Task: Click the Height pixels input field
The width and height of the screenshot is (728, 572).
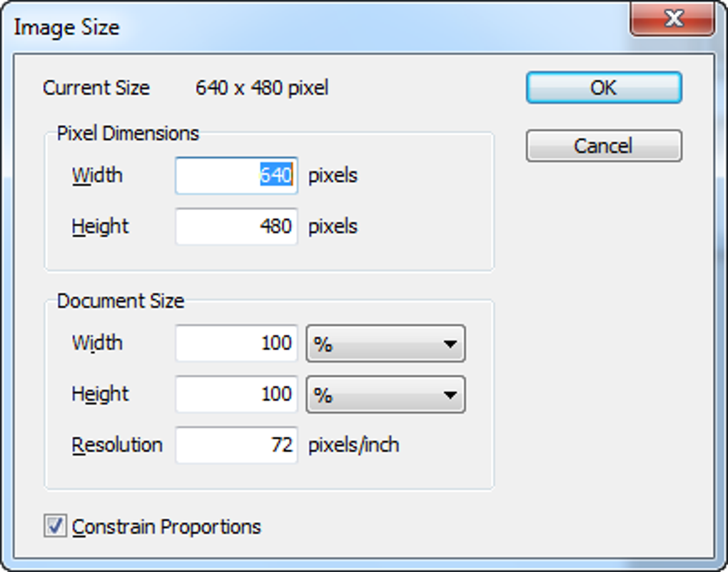Action: pos(236,226)
